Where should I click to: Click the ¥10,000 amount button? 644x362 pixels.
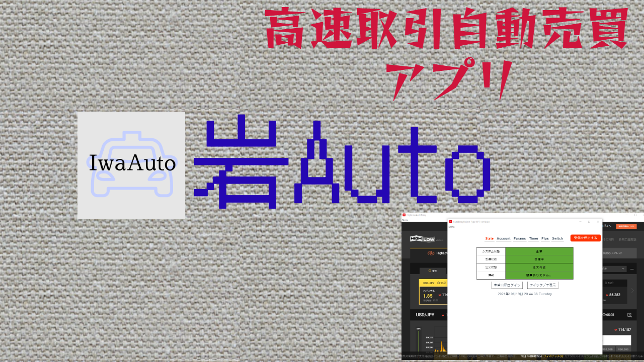608,349
